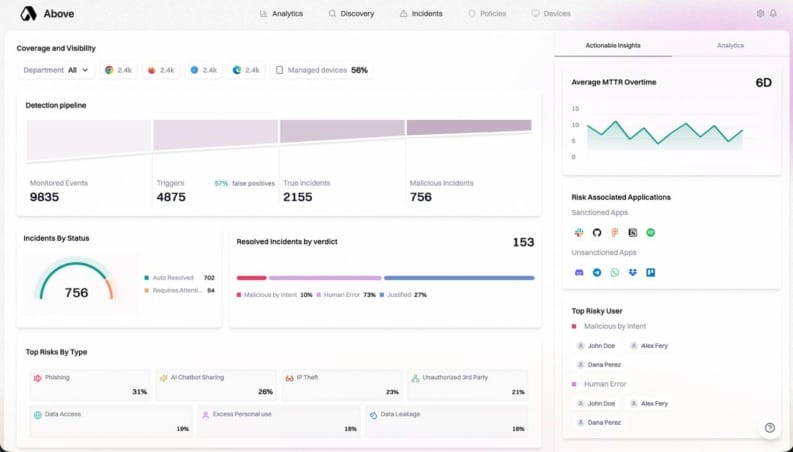Click the blue Justified segment of verdict bar
This screenshot has height=452, width=793.
(459, 278)
